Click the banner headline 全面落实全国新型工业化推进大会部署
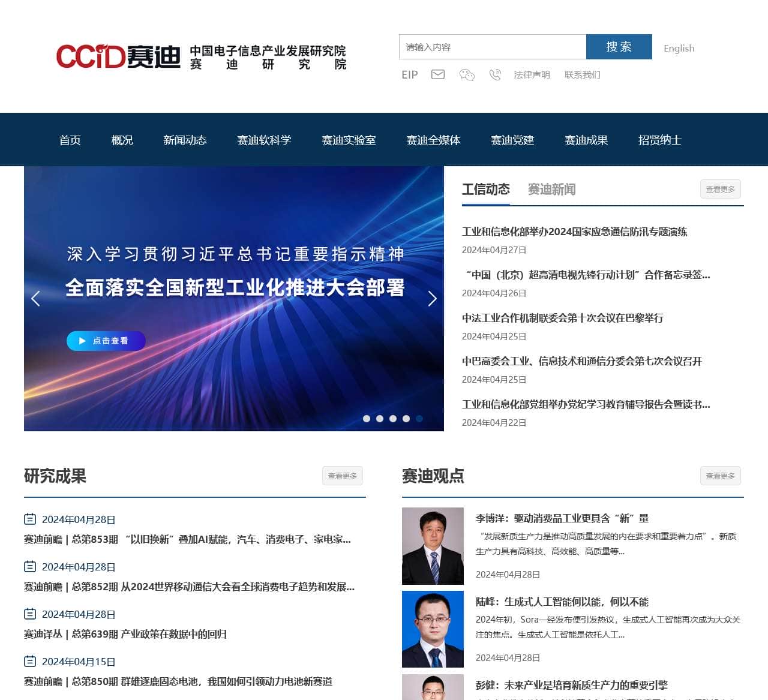This screenshot has height=700, width=768. point(235,287)
